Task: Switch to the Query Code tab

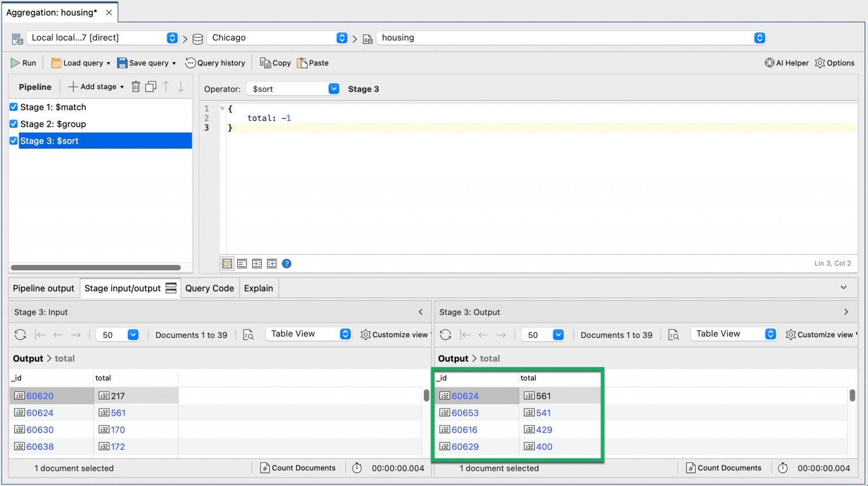Action: 210,288
